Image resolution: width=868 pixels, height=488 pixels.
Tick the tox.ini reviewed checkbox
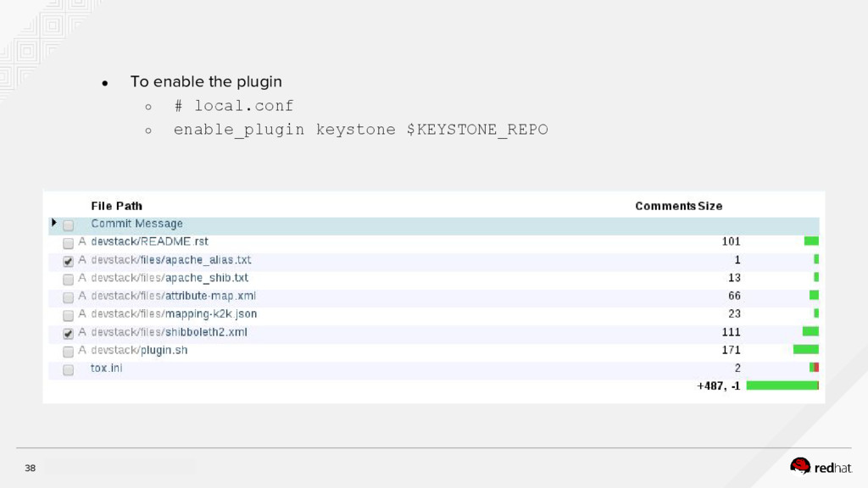tap(69, 369)
